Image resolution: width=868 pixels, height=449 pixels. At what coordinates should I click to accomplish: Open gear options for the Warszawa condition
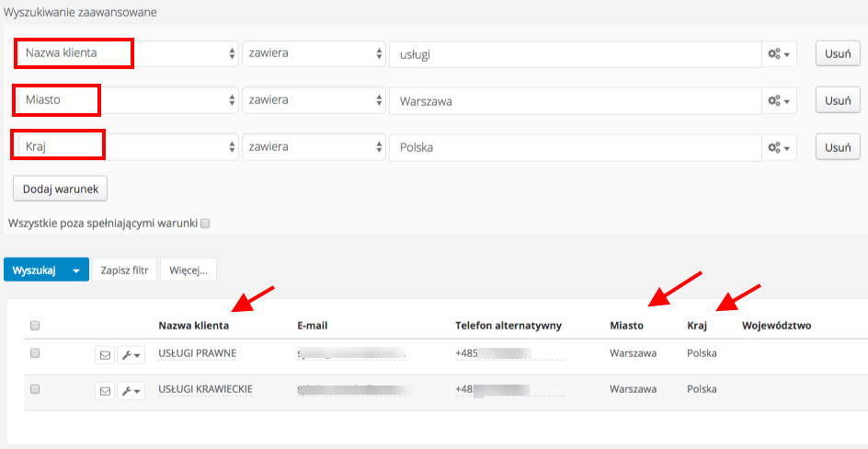[781, 101]
